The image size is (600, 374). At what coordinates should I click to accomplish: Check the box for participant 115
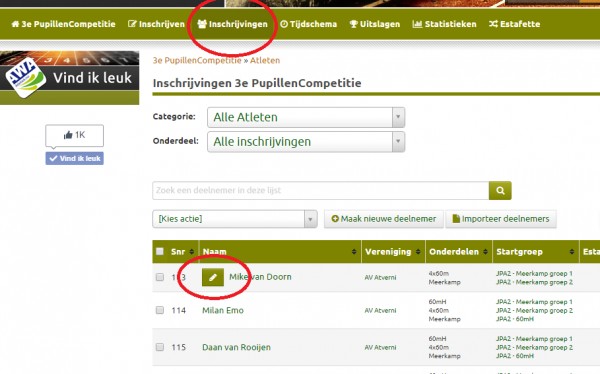[160, 347]
